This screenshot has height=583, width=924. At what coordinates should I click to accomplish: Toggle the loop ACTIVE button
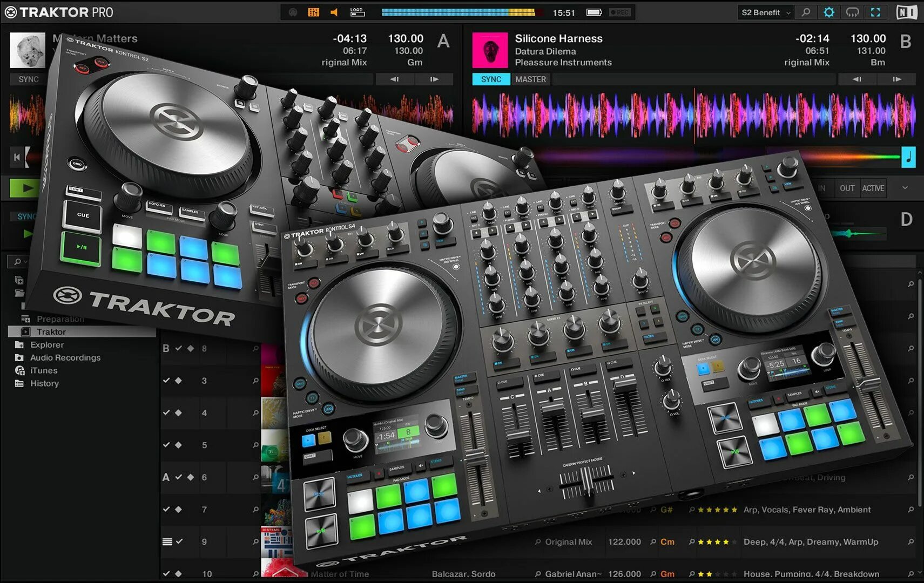(873, 188)
